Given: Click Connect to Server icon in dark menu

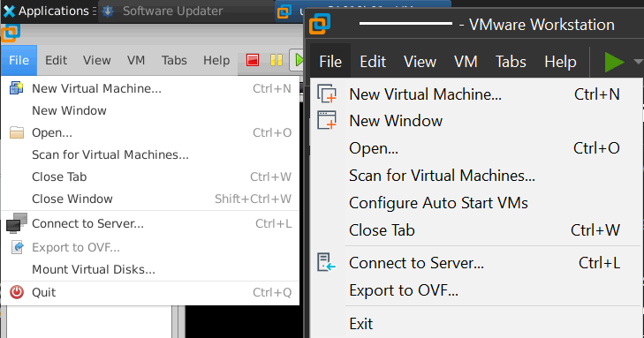Looking at the screenshot, I should pyautogui.click(x=327, y=262).
